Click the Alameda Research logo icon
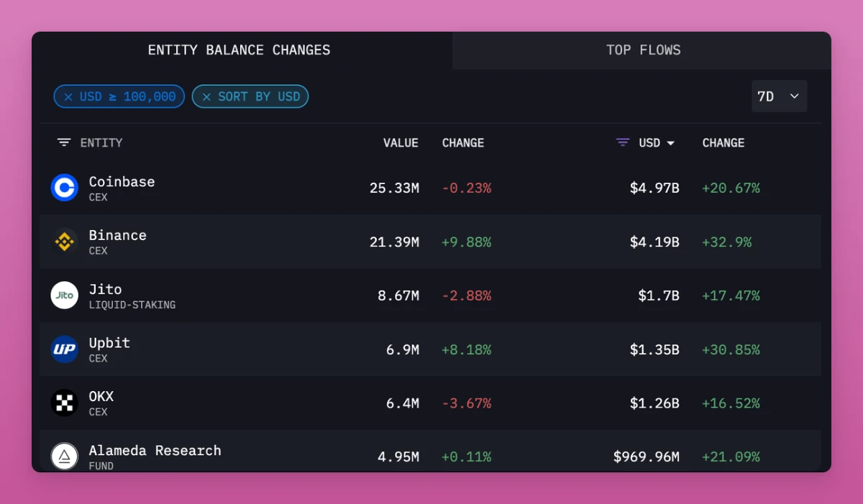863x504 pixels. (64, 456)
